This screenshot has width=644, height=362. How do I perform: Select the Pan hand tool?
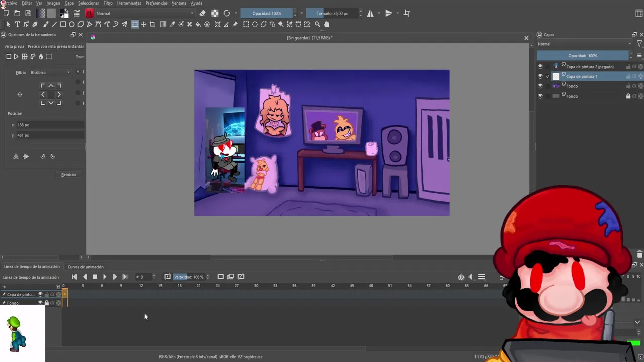327,24
